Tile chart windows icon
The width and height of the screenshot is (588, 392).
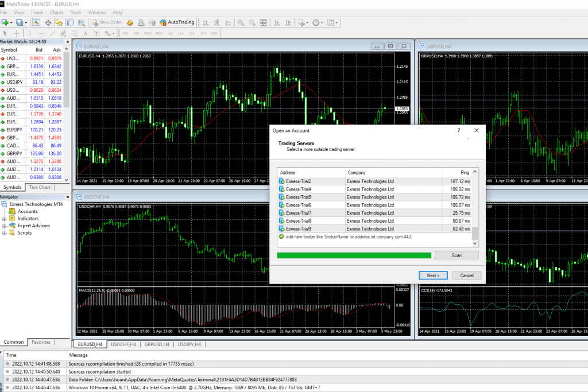pyautogui.click(x=263, y=22)
